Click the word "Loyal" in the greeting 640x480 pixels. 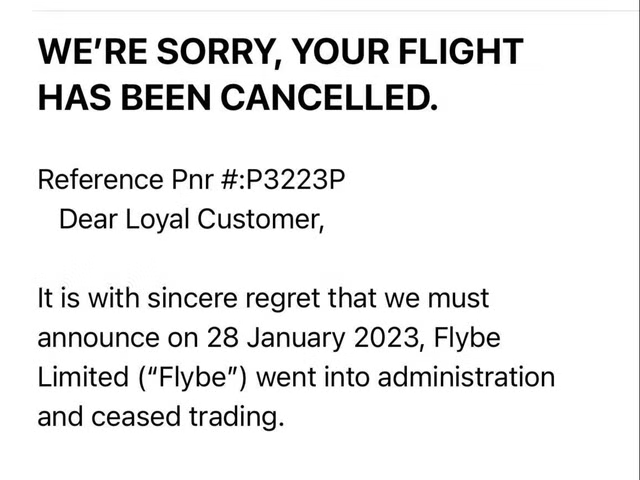point(157,221)
